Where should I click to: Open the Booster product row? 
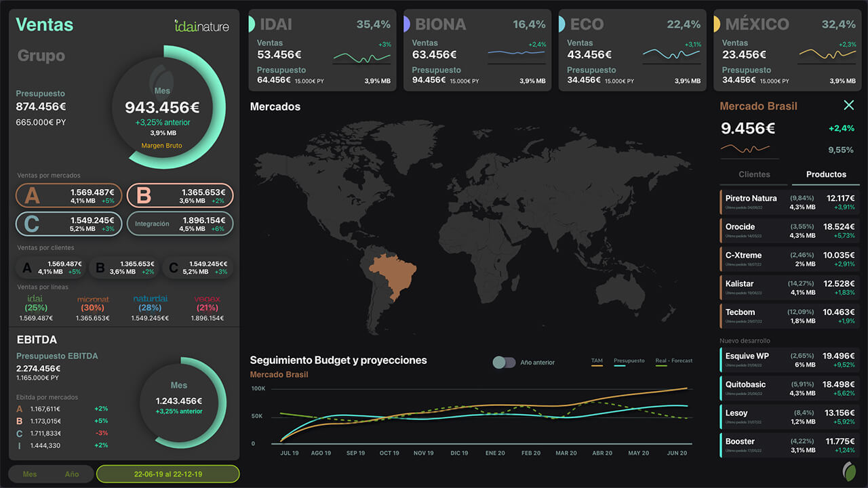(789, 445)
